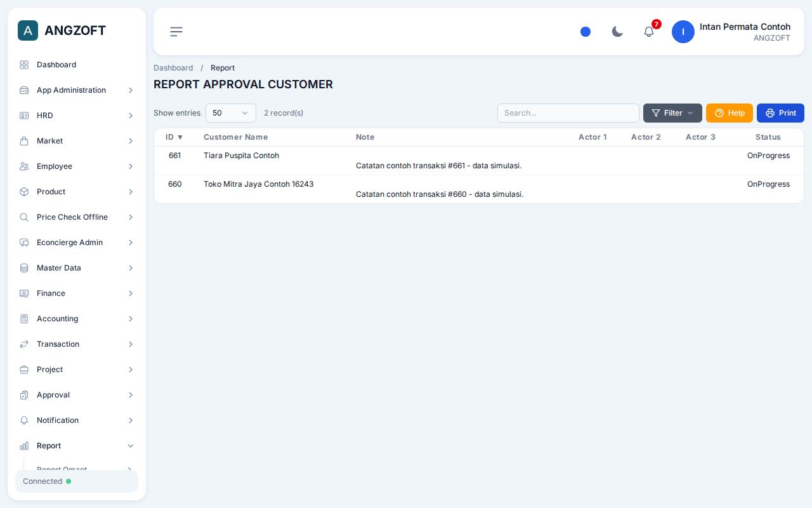Click the Status column header
This screenshot has width=812, height=508.
(x=768, y=137)
